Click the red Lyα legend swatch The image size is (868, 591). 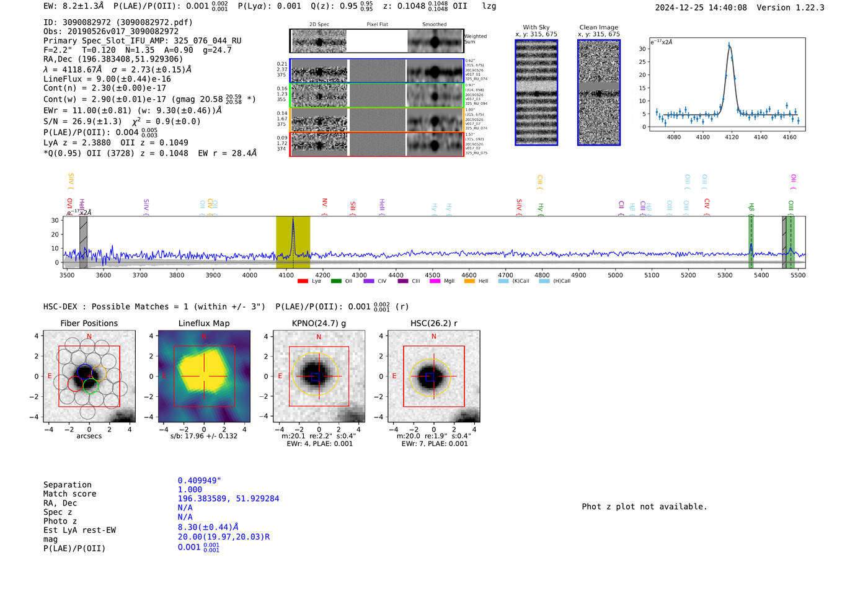tap(303, 281)
